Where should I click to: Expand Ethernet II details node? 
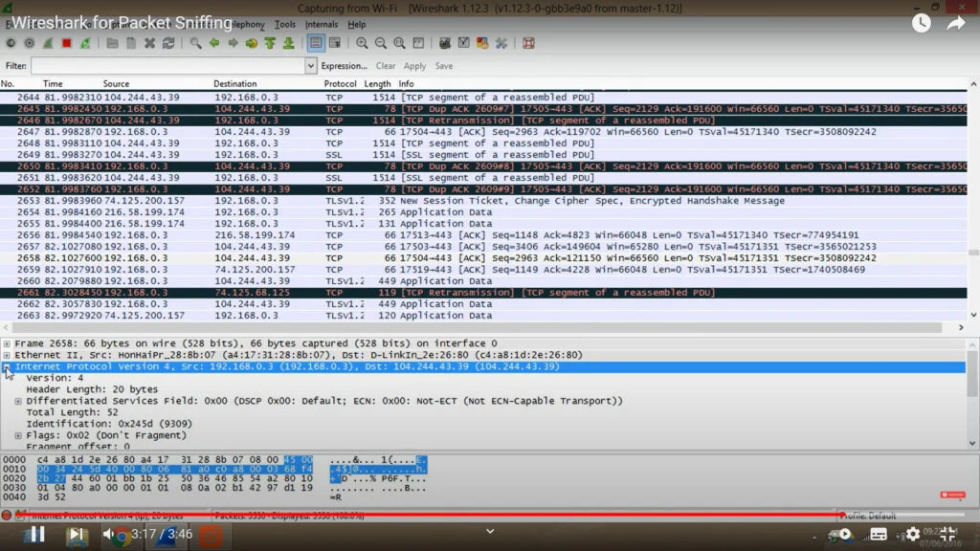coord(7,355)
